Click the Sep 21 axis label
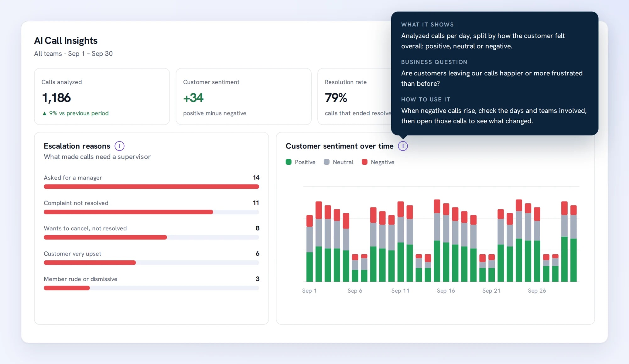 coord(491,291)
